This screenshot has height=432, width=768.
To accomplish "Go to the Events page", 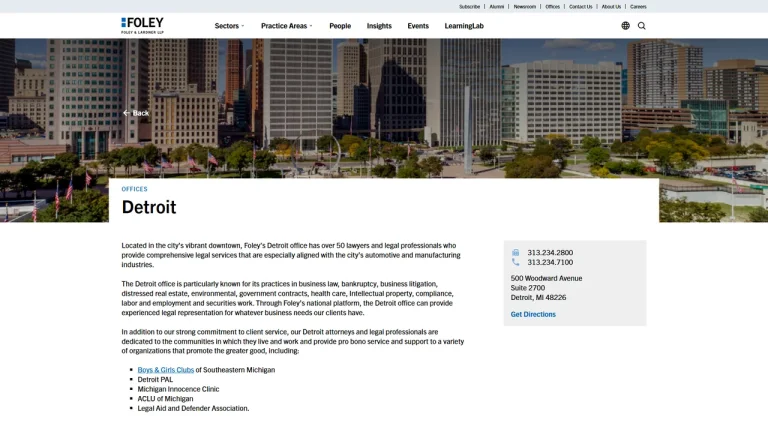I will (418, 26).
